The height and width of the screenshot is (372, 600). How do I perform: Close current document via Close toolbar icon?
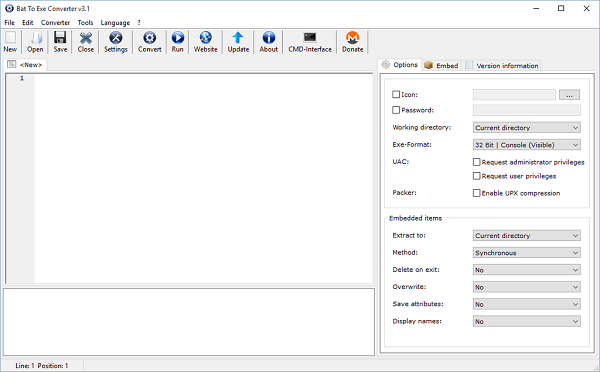point(86,42)
